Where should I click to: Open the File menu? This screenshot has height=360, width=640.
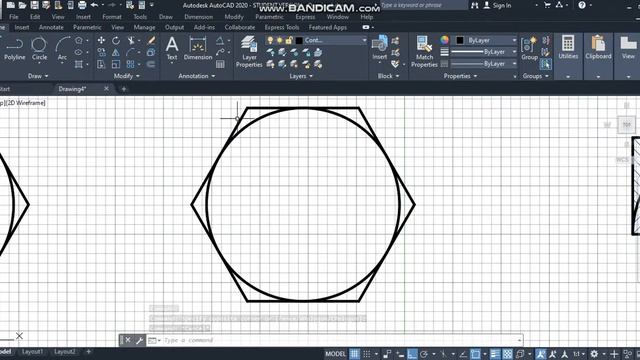14,17
